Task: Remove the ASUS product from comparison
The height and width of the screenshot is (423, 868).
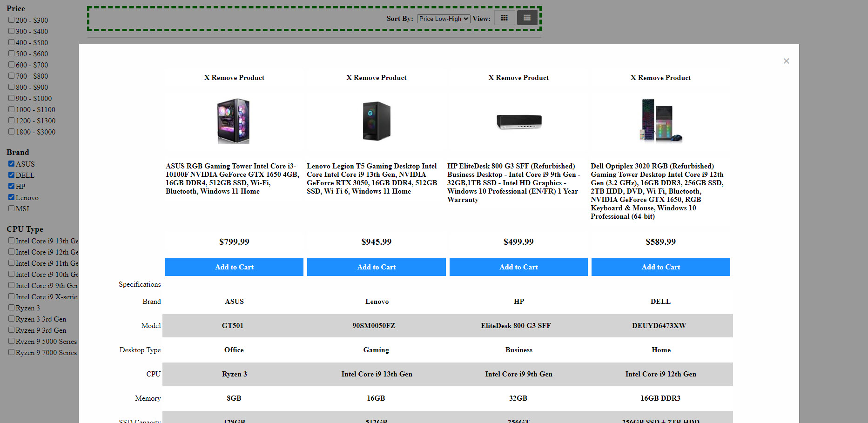Action: tap(234, 78)
